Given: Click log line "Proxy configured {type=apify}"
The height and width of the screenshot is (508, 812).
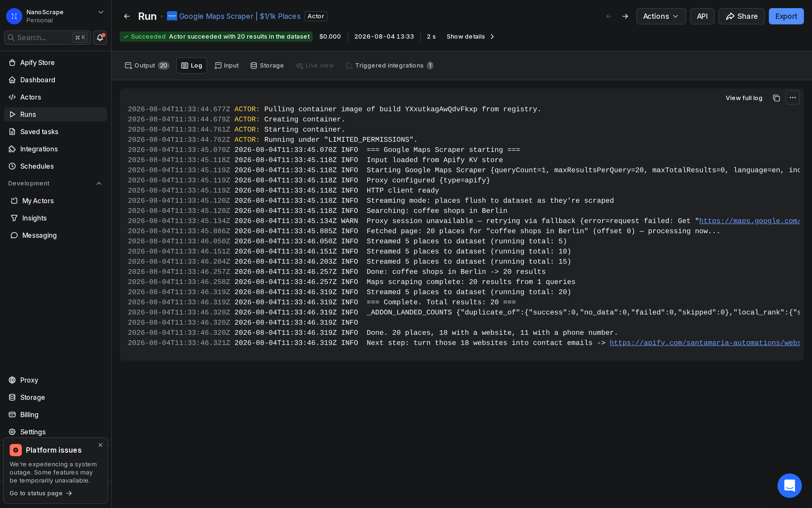Looking at the screenshot, I should click(x=428, y=180).
